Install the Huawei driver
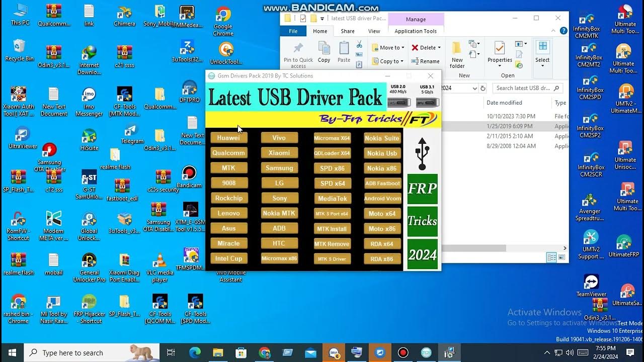 pyautogui.click(x=228, y=138)
